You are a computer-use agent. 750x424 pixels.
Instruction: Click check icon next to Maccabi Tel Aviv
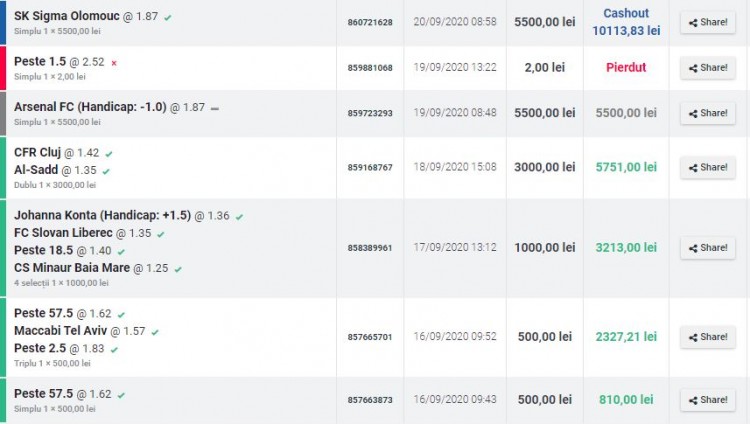155,331
